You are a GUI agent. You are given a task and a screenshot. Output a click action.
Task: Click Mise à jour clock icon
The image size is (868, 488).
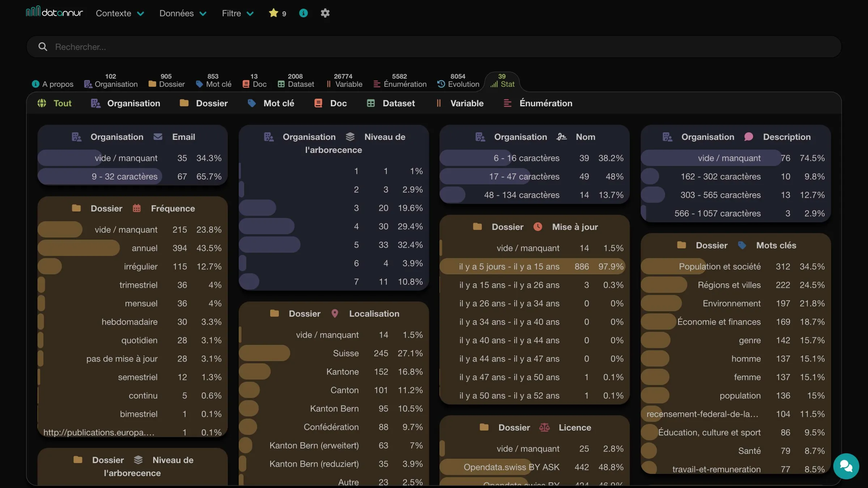[538, 227]
